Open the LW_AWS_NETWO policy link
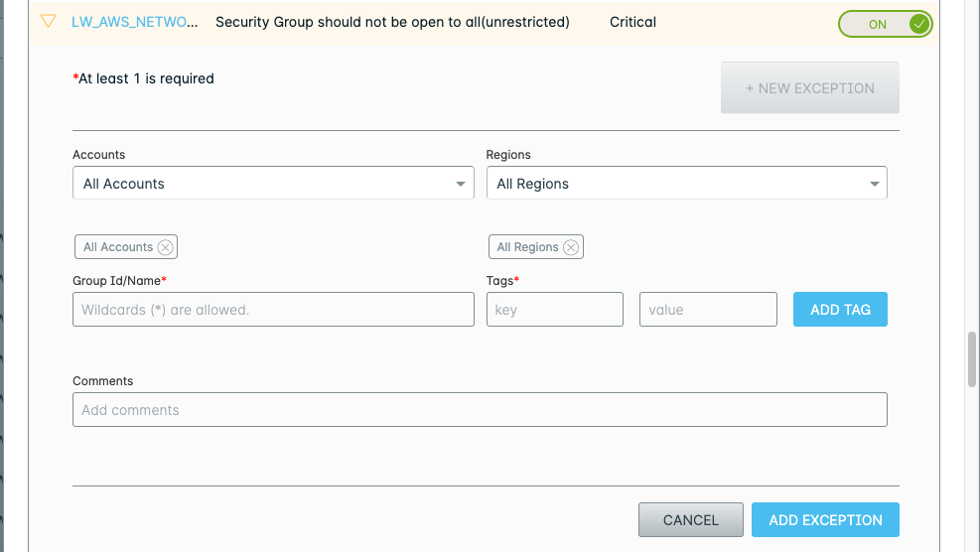Viewport: 980px width, 552px height. pyautogui.click(x=128, y=22)
